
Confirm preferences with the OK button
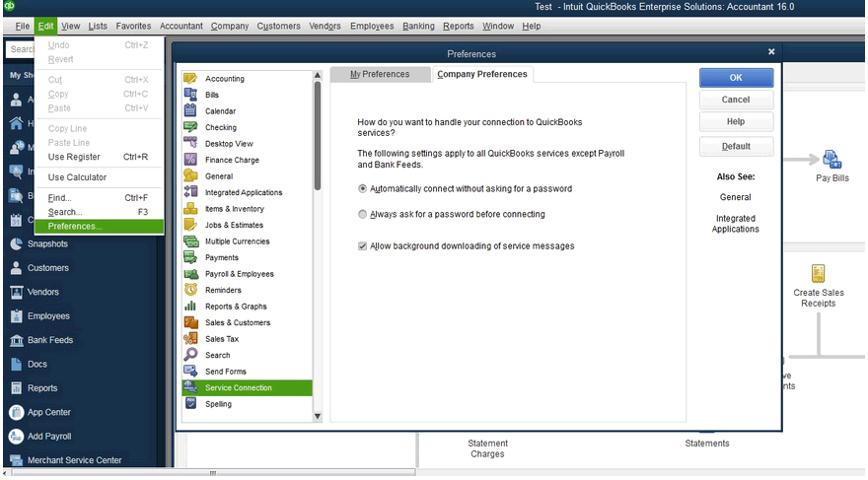(736, 78)
